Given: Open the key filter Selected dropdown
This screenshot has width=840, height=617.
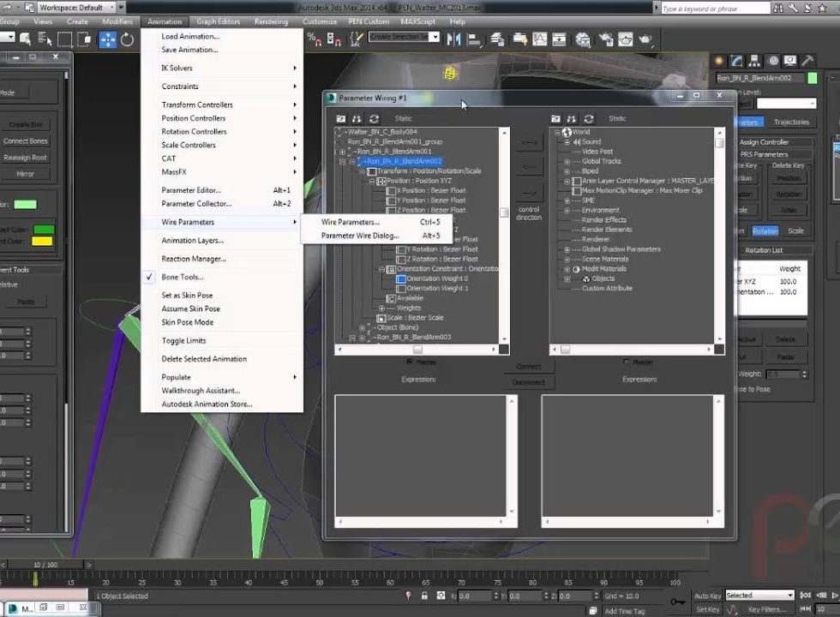Looking at the screenshot, I should [759, 595].
